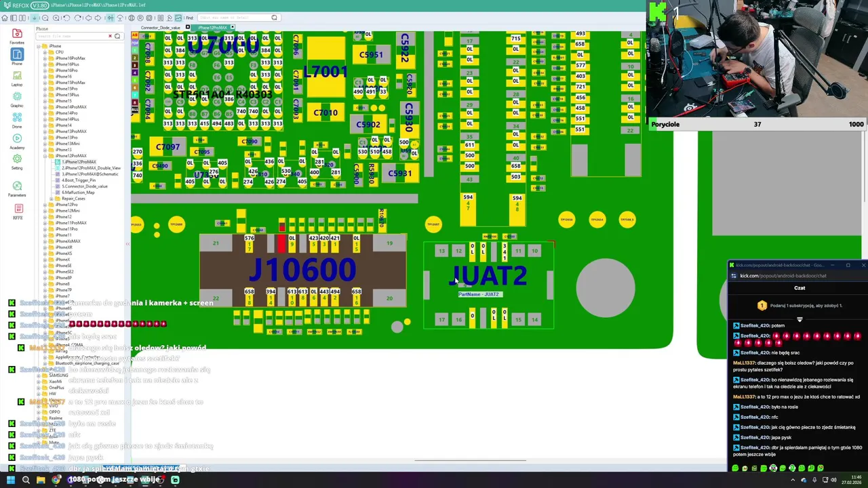
Task: Open 6.Malfuction_Map file
Action: [x=78, y=192]
